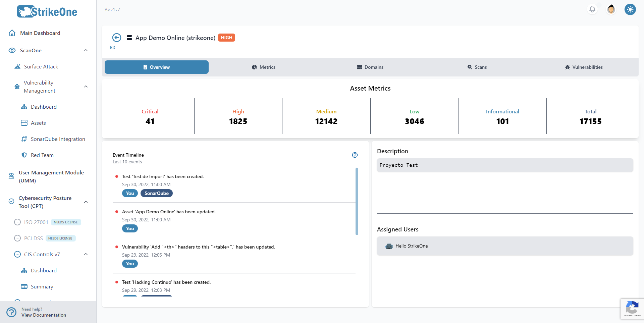
Task: Select the ScanOne eye icon in sidebar
Action: click(12, 50)
